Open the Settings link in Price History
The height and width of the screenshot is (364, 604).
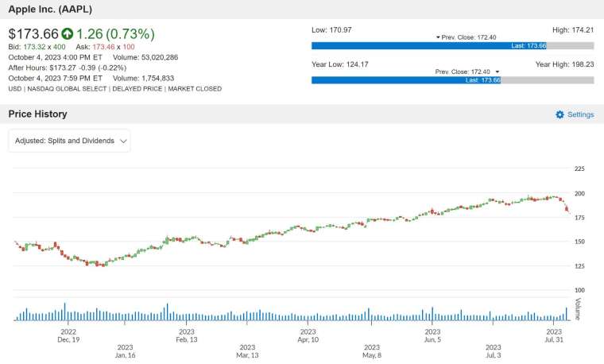[x=580, y=114]
